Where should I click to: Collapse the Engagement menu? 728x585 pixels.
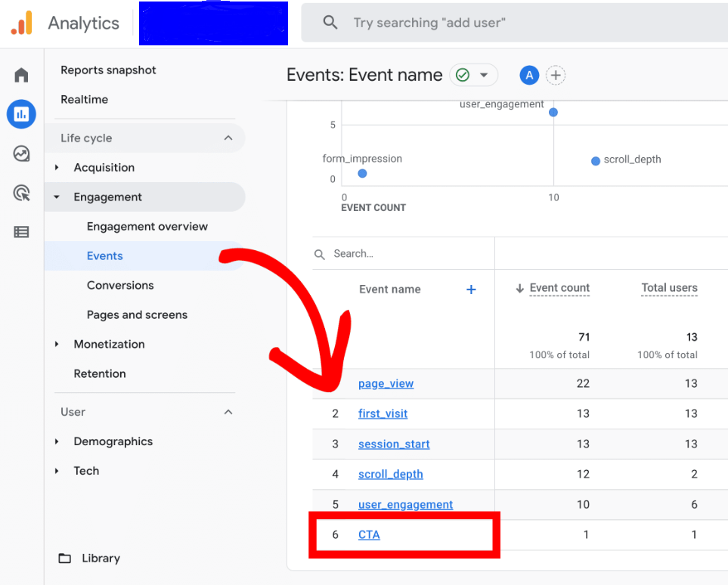[x=57, y=197]
